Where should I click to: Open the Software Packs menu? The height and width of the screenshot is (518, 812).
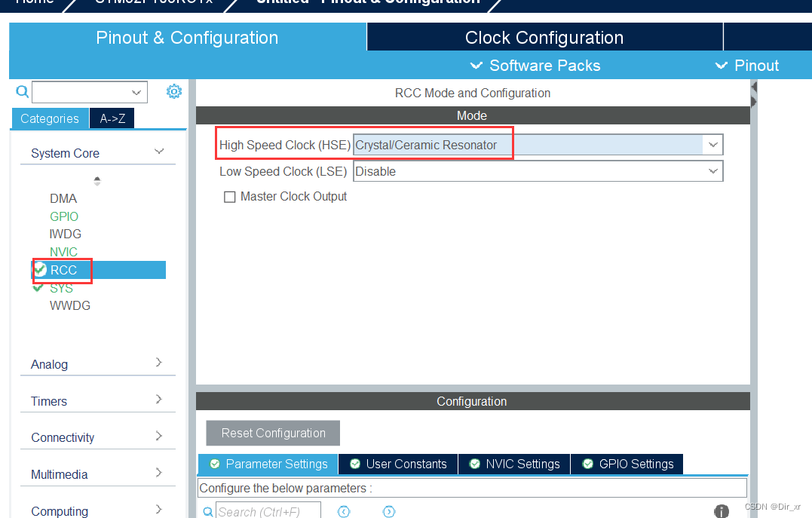click(535, 66)
